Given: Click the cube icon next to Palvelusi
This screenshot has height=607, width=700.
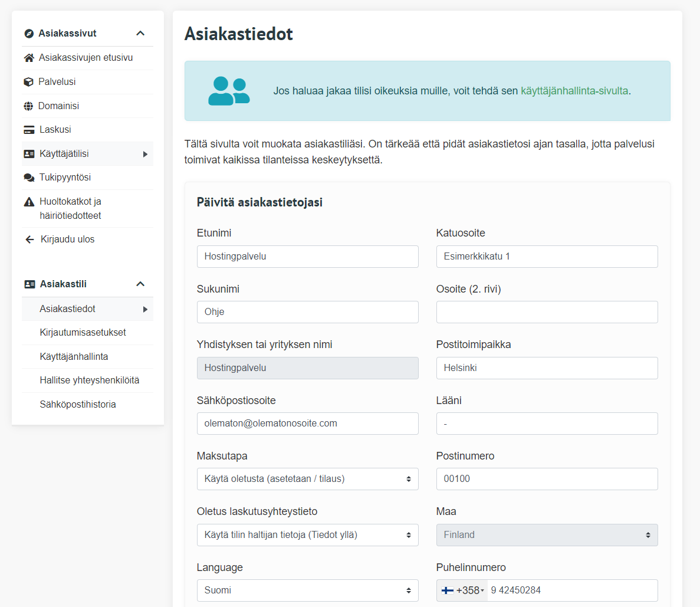Looking at the screenshot, I should [x=28, y=82].
